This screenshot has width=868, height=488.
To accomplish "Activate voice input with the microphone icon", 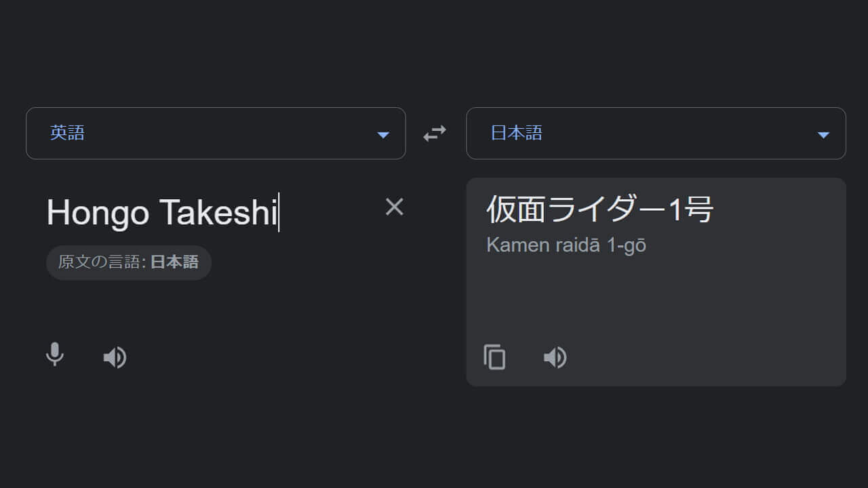I will point(54,357).
